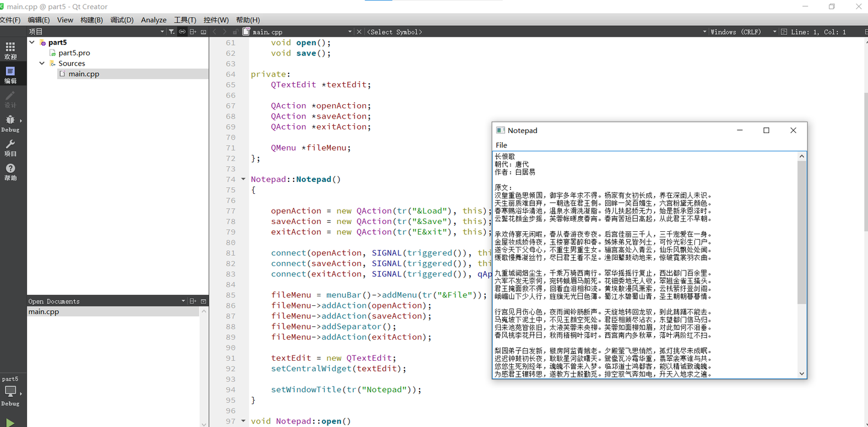
Task: Click the Line: 1, Col: 1 indicator
Action: pos(819,32)
